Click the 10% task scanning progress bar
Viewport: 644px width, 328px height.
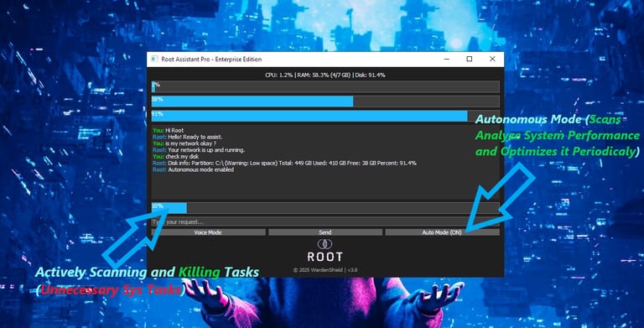(325, 207)
